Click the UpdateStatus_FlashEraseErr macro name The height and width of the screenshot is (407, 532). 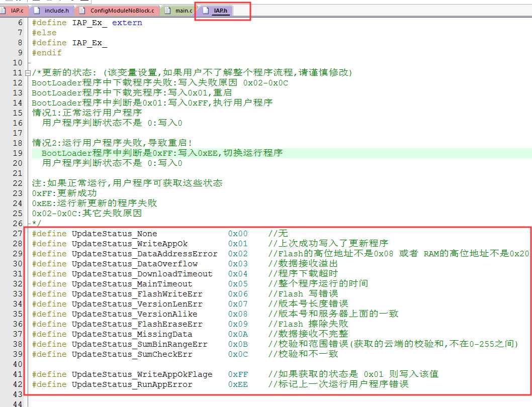(x=137, y=324)
